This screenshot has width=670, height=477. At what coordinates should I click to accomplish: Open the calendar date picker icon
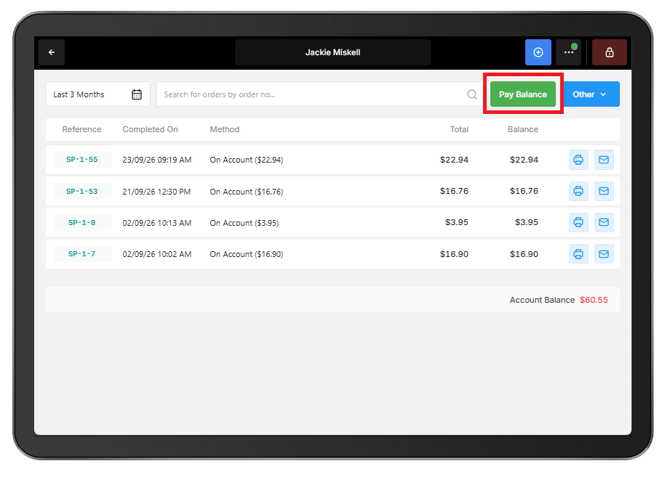pyautogui.click(x=137, y=94)
